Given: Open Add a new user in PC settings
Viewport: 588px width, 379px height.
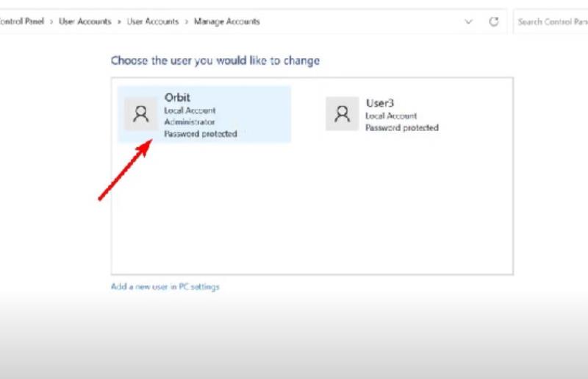Looking at the screenshot, I should point(165,286).
